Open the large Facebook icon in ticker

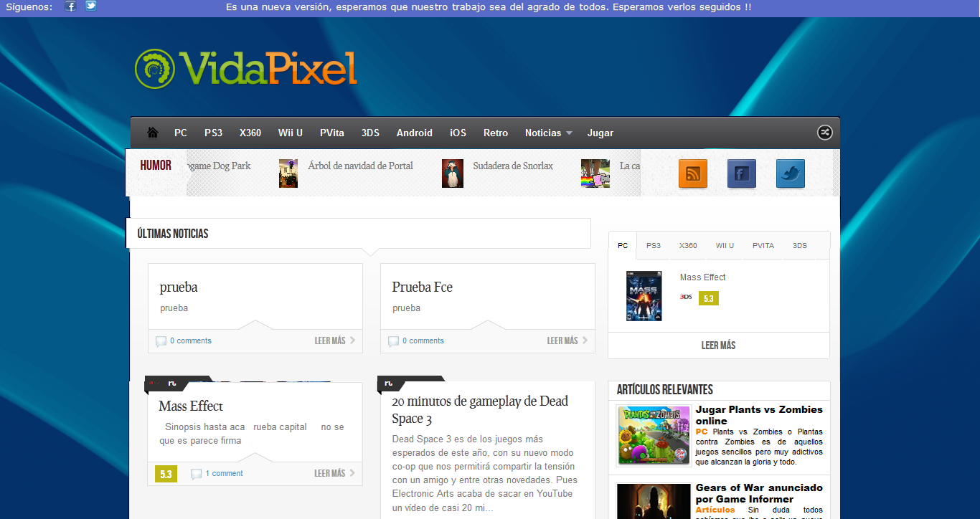click(x=742, y=173)
